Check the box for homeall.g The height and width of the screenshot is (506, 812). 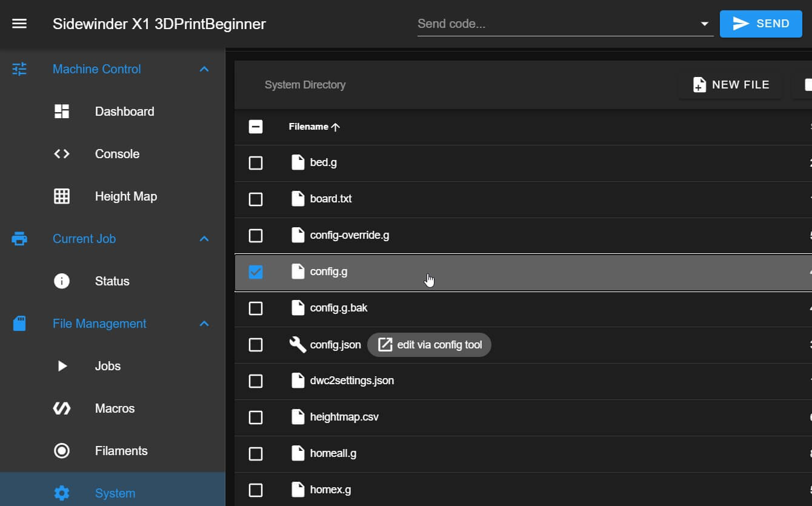point(256,454)
